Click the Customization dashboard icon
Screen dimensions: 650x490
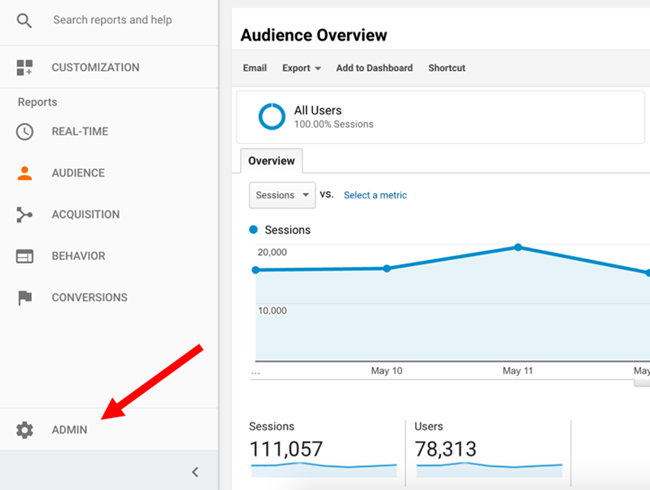tap(25, 68)
